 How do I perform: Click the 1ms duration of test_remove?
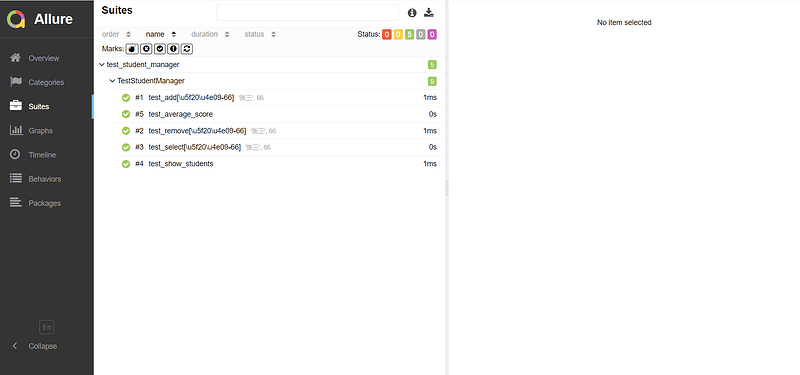click(430, 131)
